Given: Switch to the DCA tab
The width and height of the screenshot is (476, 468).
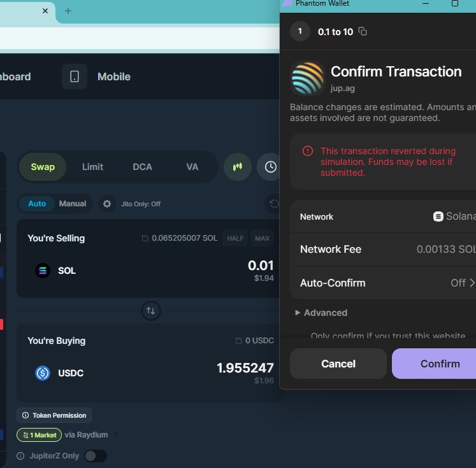Looking at the screenshot, I should (142, 167).
